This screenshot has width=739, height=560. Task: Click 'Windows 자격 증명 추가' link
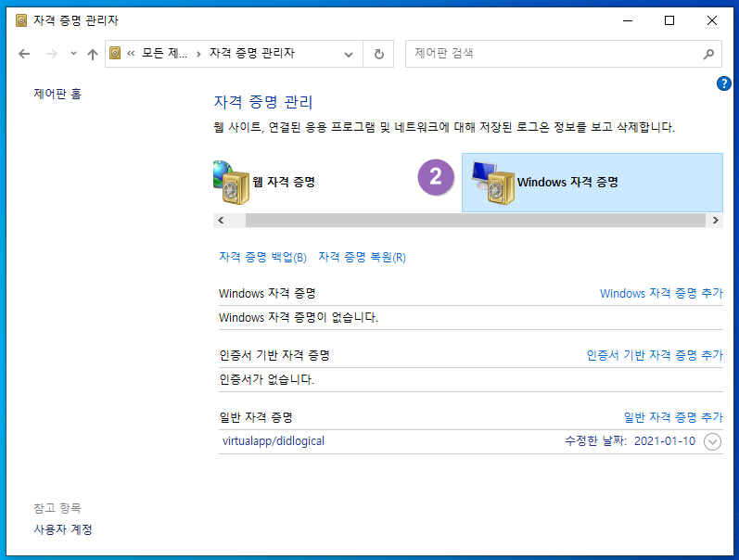(x=661, y=293)
